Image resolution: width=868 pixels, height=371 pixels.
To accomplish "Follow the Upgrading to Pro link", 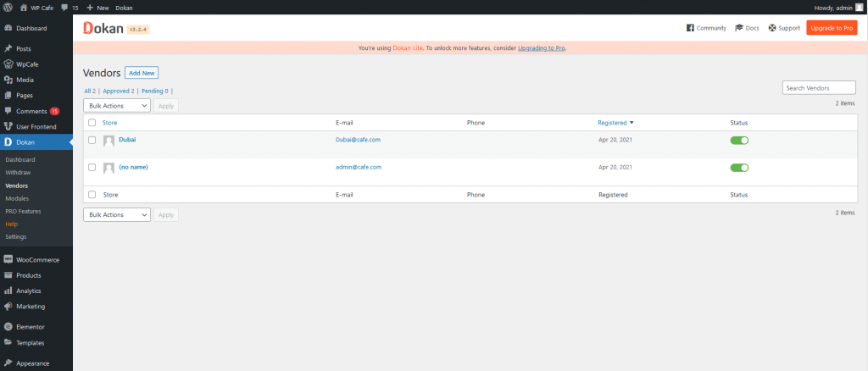I will (x=542, y=48).
